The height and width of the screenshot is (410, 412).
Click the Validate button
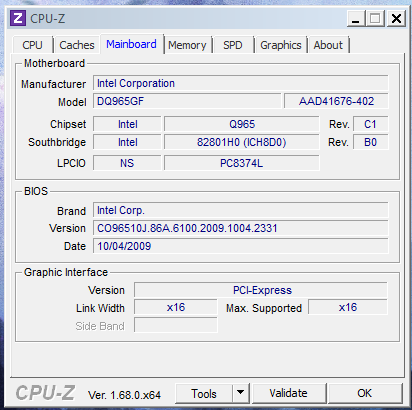point(289,394)
